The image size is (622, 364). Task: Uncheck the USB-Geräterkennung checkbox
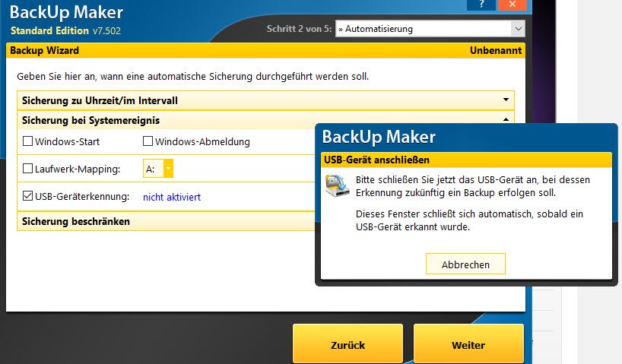(x=28, y=196)
